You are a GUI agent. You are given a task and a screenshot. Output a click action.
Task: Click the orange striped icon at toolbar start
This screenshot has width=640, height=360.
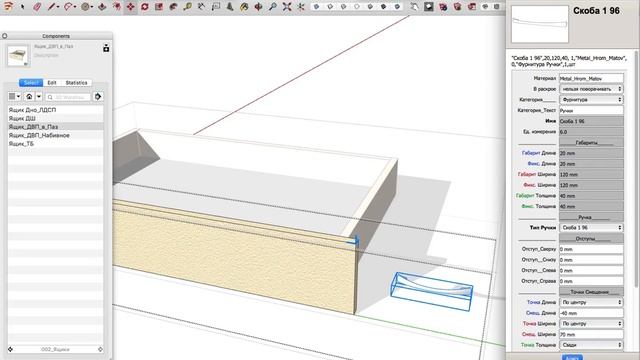point(8,7)
